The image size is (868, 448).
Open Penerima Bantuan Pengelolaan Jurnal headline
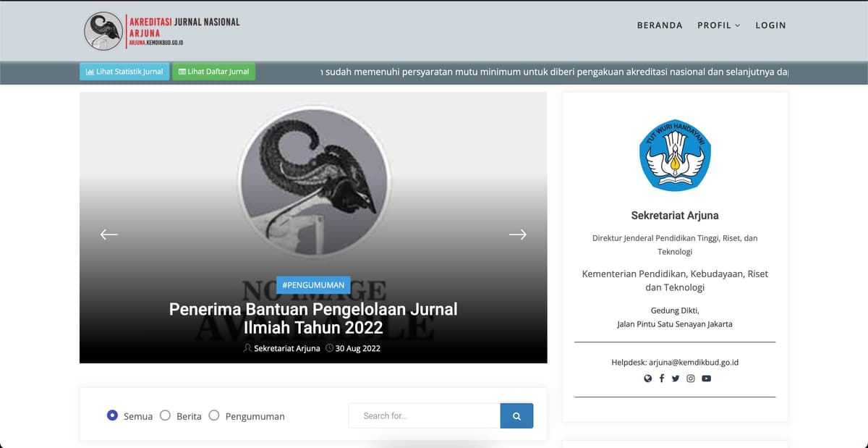(x=313, y=318)
